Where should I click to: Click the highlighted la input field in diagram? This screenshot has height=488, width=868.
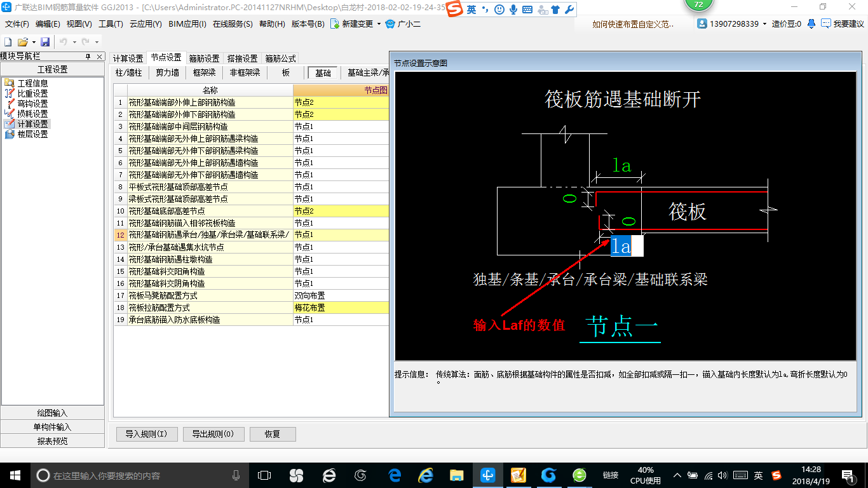[627, 246]
